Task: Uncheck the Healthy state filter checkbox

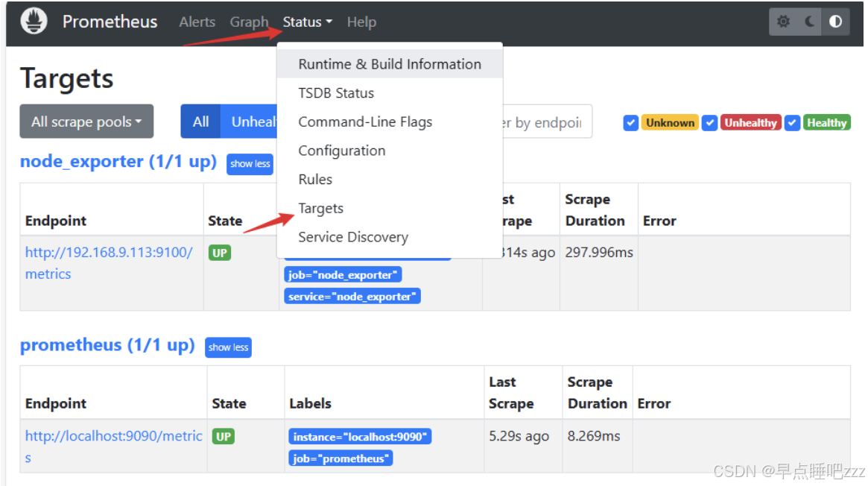Action: point(792,123)
